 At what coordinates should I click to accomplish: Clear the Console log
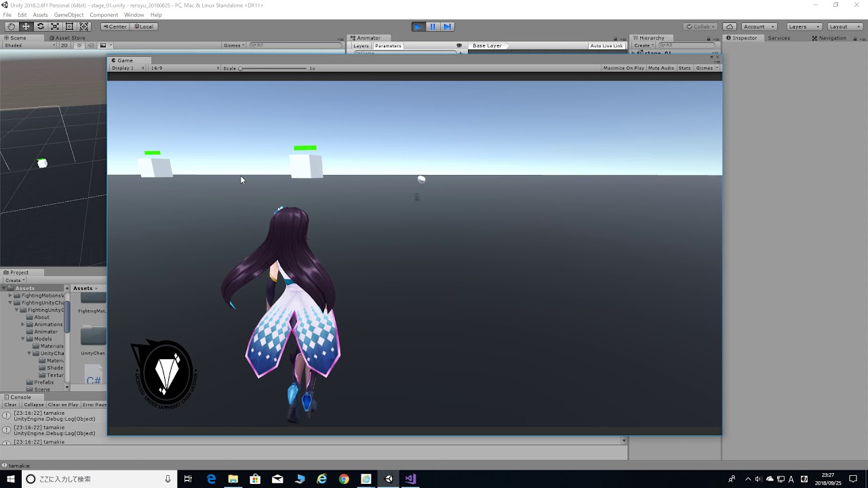[x=10, y=405]
